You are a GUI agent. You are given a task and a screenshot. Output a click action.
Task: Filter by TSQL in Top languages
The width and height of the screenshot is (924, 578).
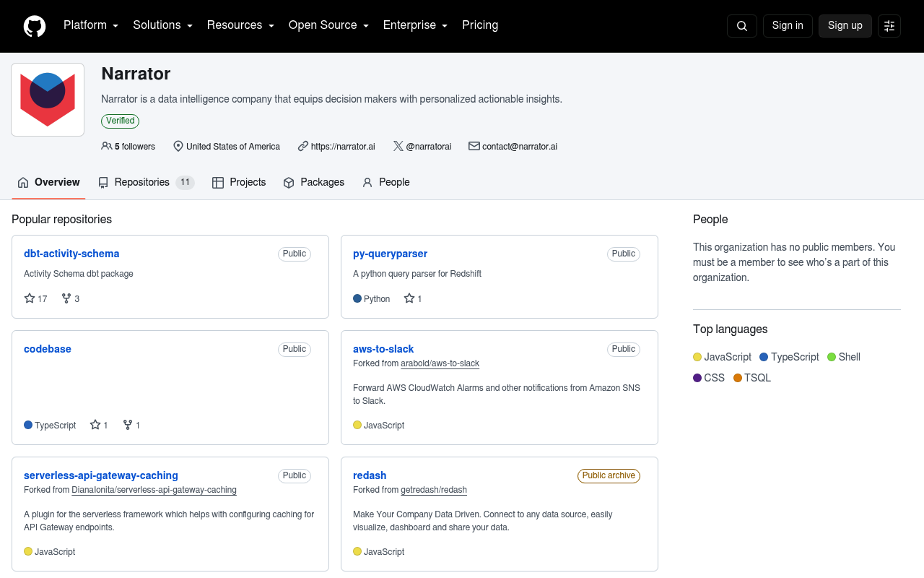tap(752, 378)
